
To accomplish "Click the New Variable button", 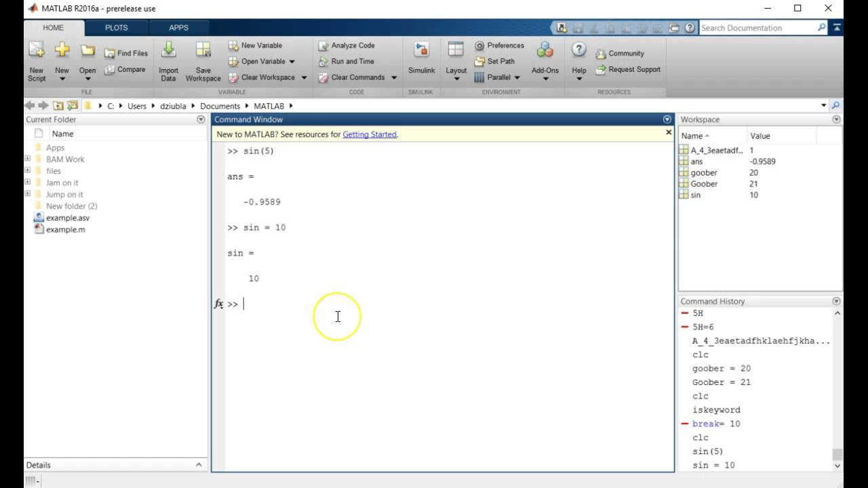I will point(255,45).
